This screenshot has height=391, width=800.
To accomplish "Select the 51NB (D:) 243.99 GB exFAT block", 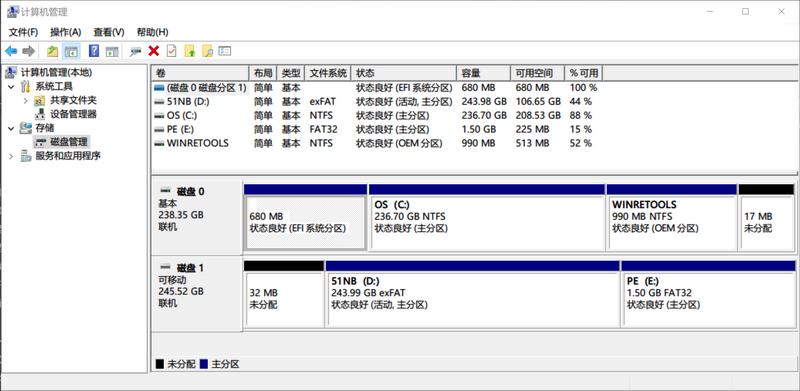I will [472, 294].
